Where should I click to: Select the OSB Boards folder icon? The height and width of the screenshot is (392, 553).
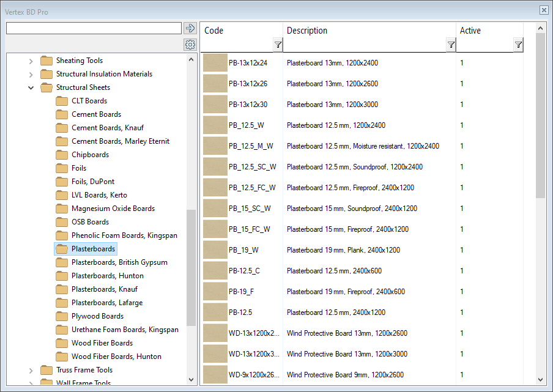point(62,222)
